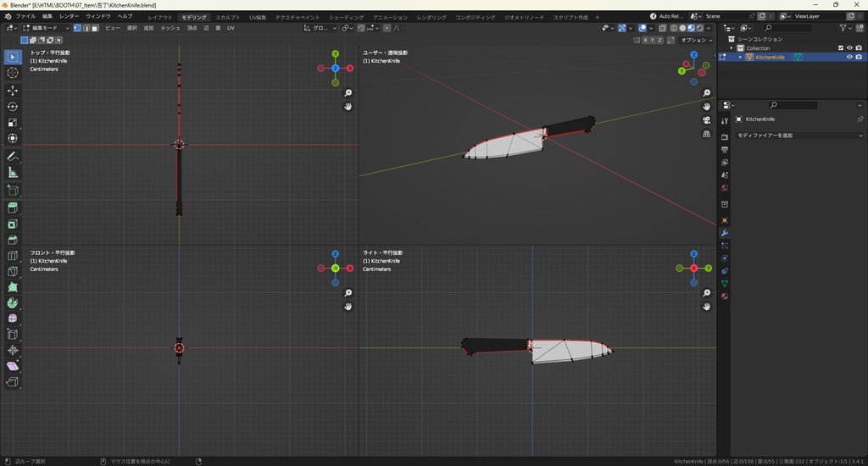Open the ファイル menu
868x466 pixels.
pyautogui.click(x=25, y=17)
